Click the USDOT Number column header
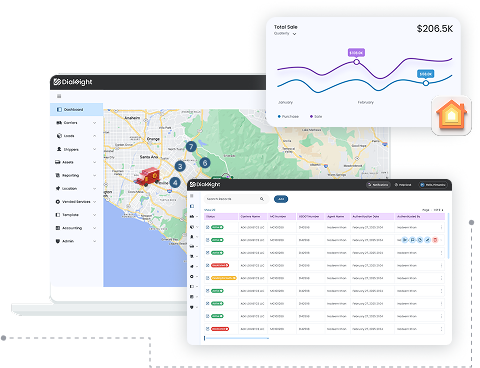 (x=311, y=217)
